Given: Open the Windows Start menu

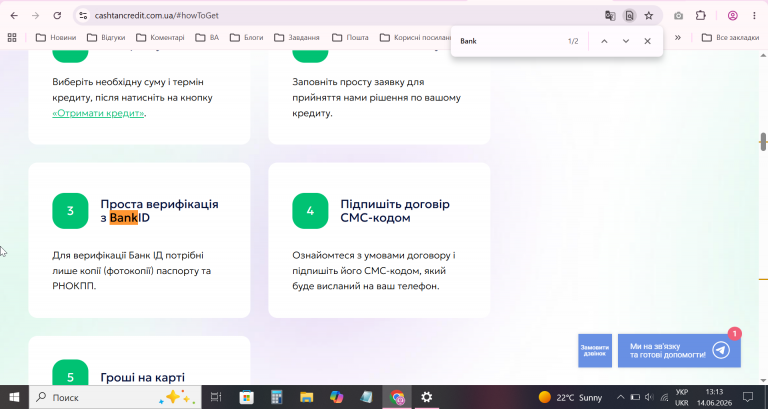Looking at the screenshot, I should 14,397.
